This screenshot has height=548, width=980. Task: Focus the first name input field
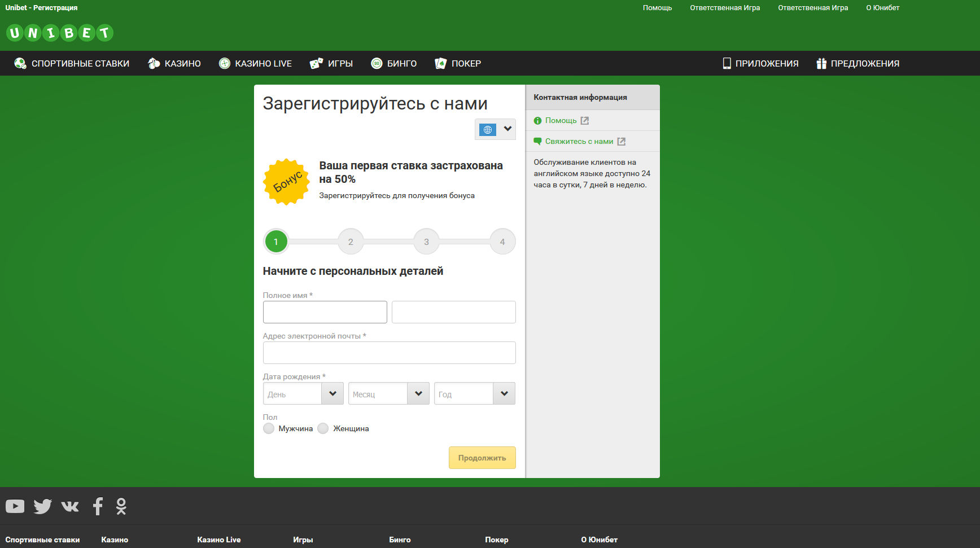tap(325, 312)
